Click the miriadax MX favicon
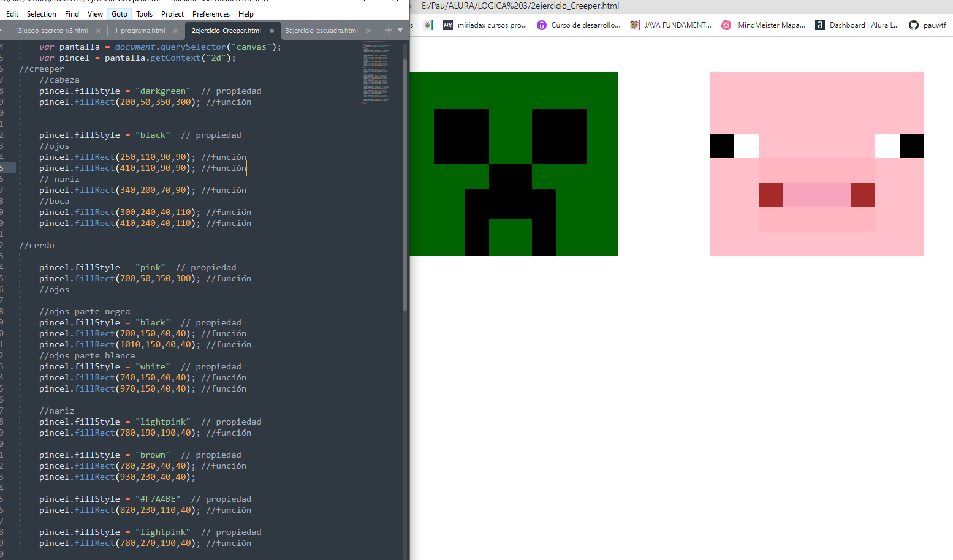This screenshot has height=560, width=953. point(448,25)
